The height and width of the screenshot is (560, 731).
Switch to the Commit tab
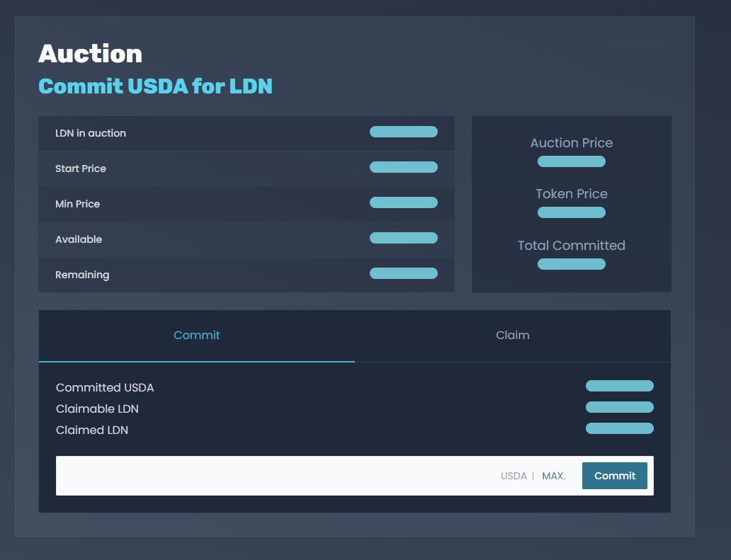197,336
